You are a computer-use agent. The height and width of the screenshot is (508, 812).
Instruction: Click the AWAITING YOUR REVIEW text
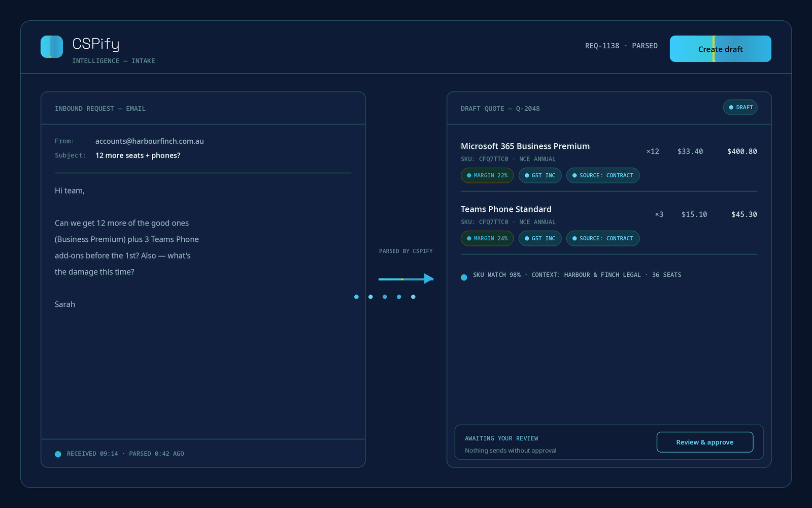click(x=501, y=438)
